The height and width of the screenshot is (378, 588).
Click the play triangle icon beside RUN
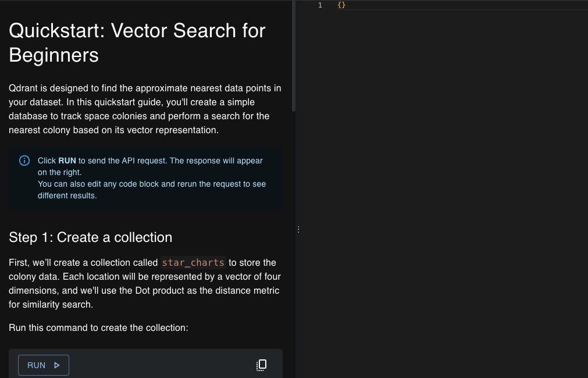(x=57, y=365)
